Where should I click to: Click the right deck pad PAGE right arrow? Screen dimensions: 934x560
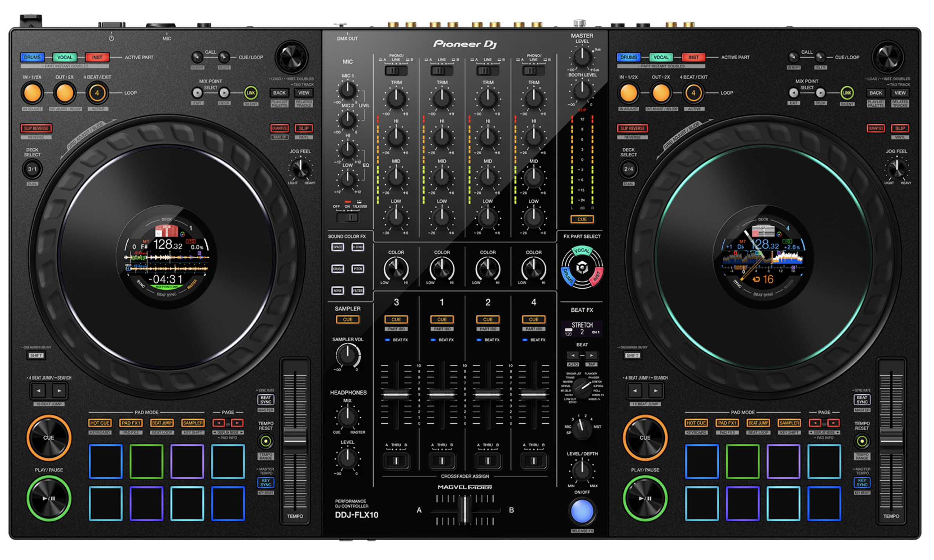[x=834, y=423]
